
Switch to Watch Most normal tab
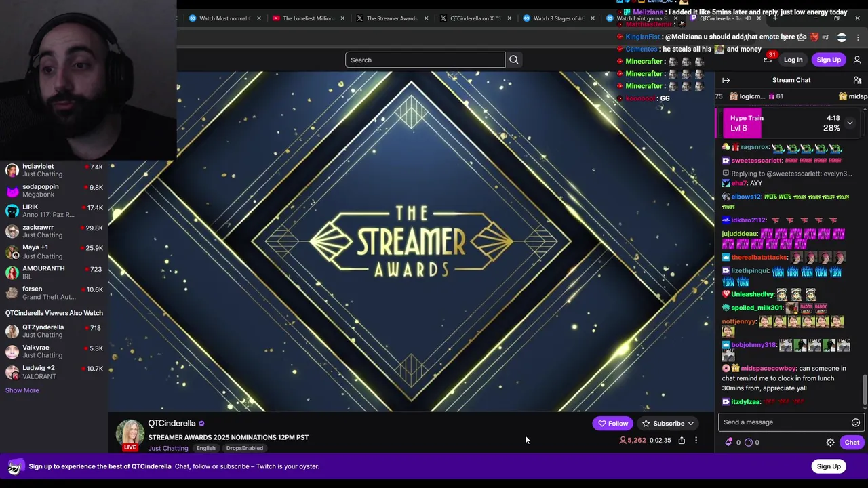tap(224, 18)
